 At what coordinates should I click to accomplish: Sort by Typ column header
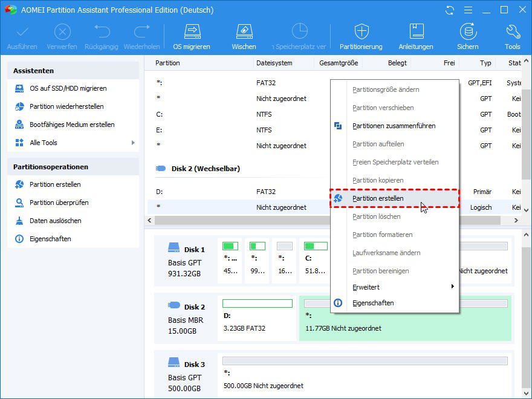485,63
